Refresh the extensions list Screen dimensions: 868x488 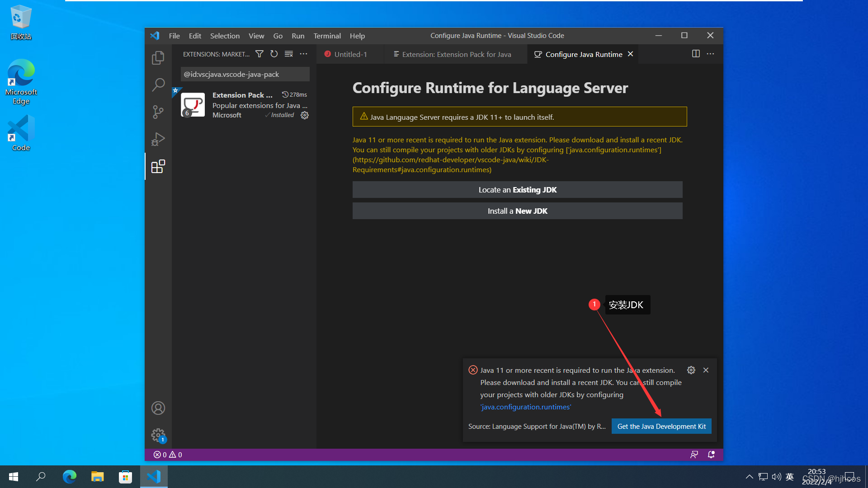pyautogui.click(x=274, y=54)
